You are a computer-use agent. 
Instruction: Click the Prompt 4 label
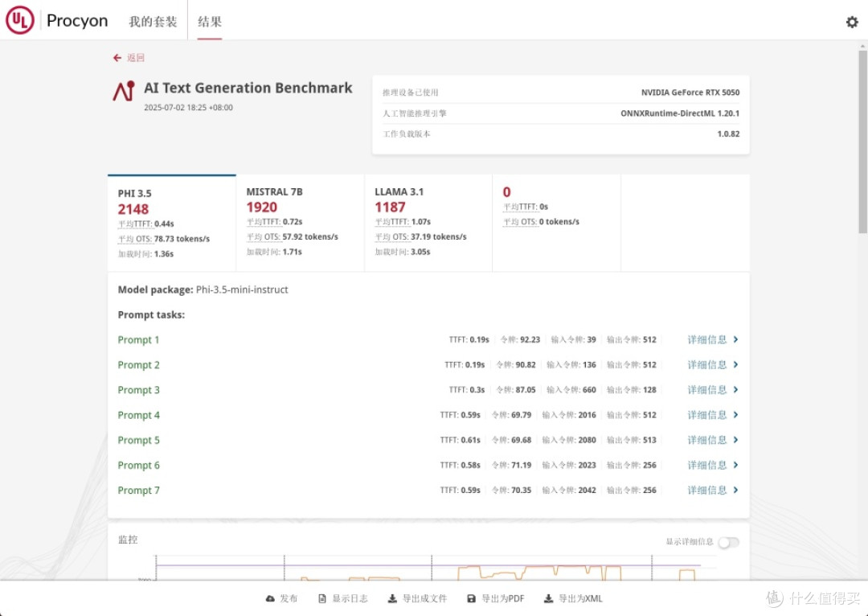138,415
